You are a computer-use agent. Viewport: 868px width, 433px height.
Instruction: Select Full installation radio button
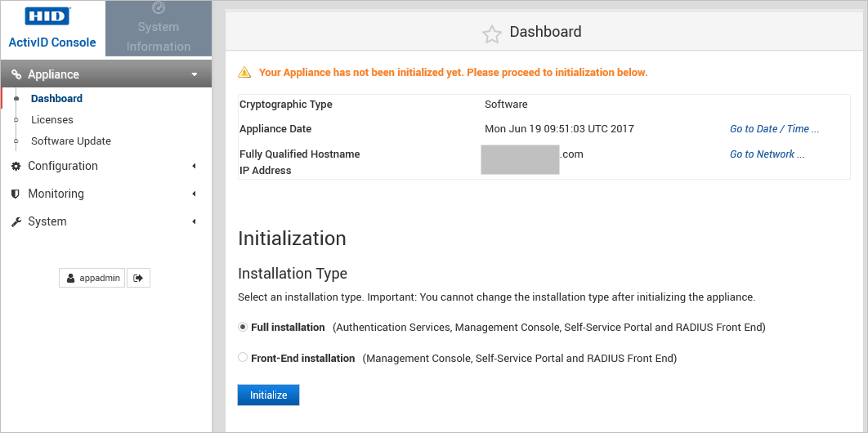(243, 327)
